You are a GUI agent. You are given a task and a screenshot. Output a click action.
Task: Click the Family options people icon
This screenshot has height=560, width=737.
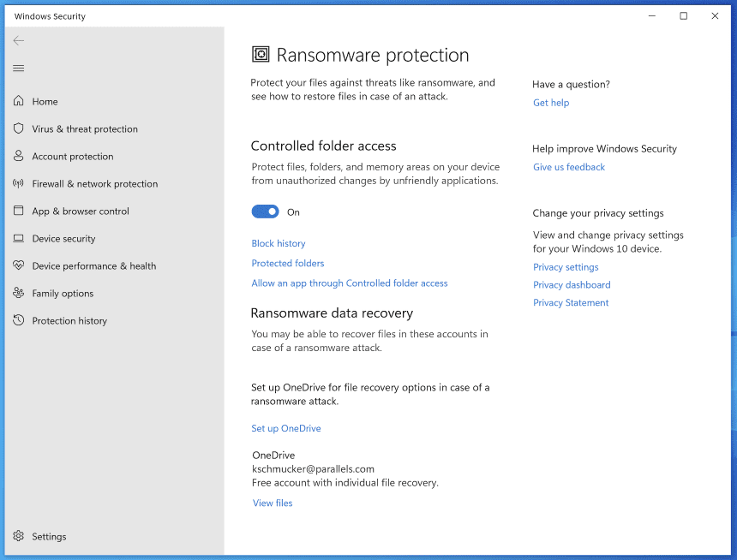pyautogui.click(x=18, y=293)
